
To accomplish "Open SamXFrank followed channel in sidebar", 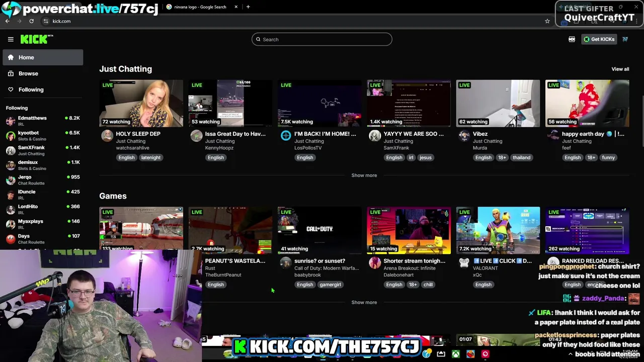I will (x=43, y=150).
